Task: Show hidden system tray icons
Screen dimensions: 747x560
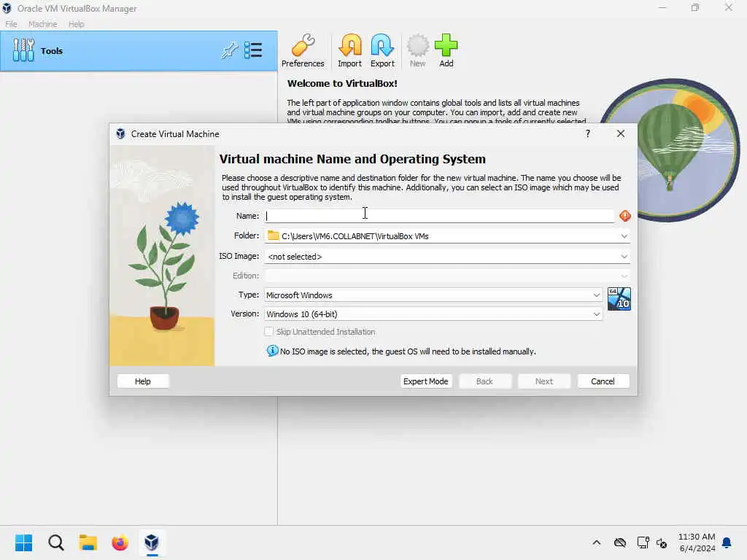Action: point(597,542)
